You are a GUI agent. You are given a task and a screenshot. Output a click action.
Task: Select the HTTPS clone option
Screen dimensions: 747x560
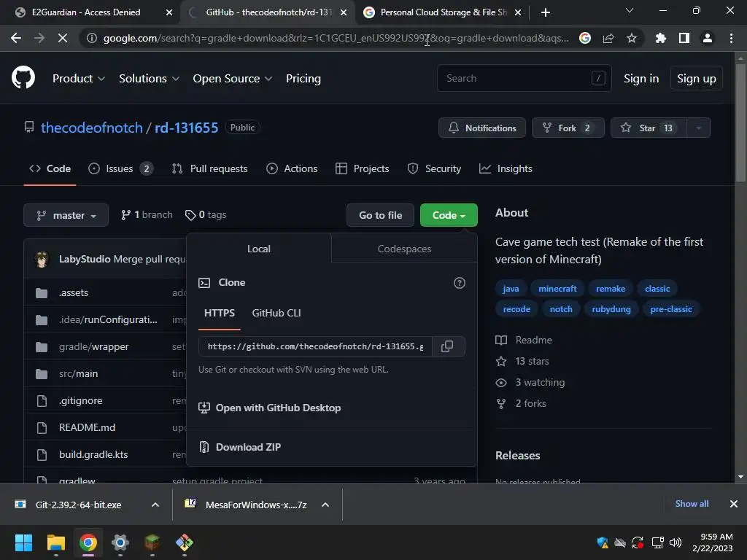(x=220, y=313)
